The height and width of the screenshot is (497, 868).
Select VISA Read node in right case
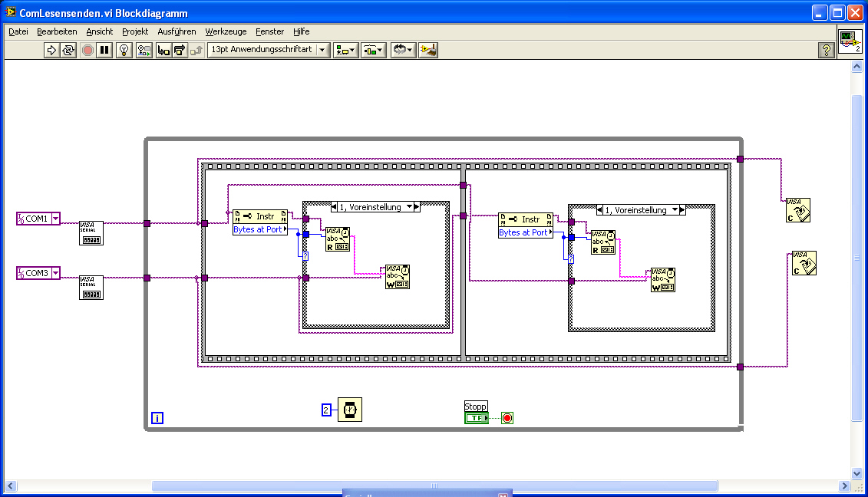click(x=602, y=242)
